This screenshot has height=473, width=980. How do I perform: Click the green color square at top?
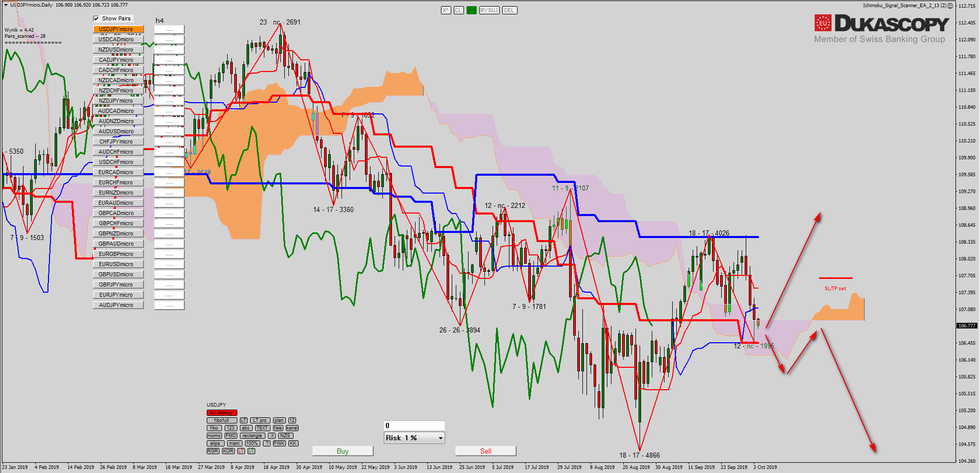(x=471, y=10)
